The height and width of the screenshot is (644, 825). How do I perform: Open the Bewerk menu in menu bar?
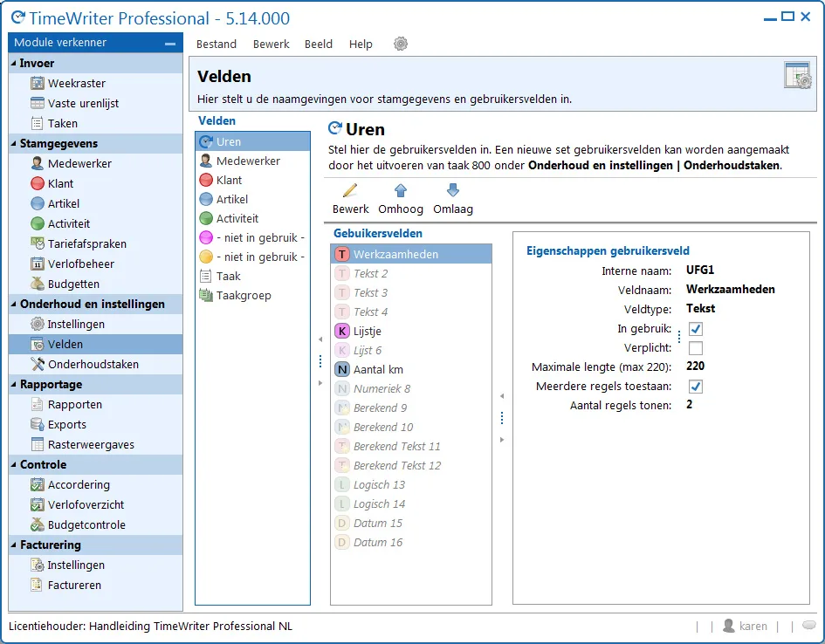click(271, 45)
